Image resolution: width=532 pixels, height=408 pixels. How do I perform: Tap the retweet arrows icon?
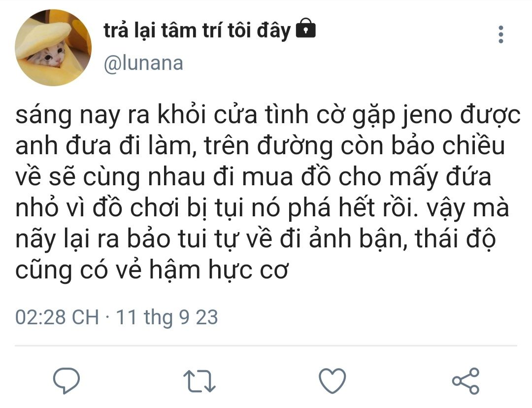click(199, 381)
